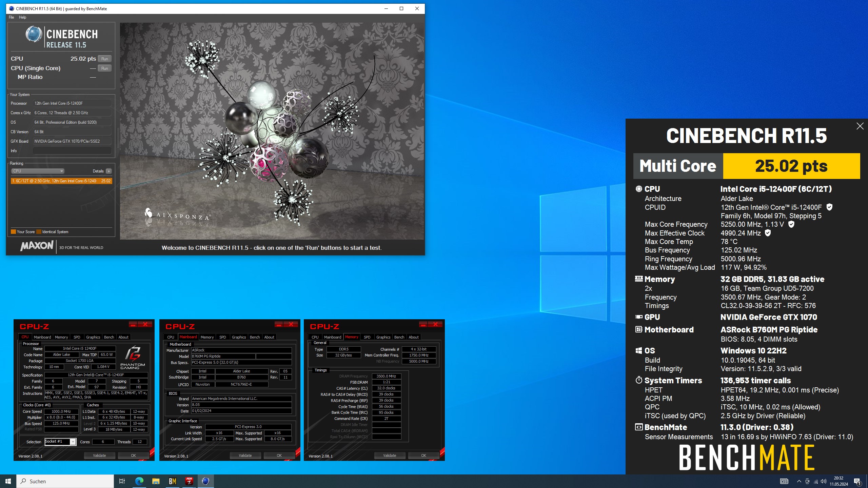Open the Memory tab in the leftmost CPU-Z window
The image size is (868, 488).
61,337
